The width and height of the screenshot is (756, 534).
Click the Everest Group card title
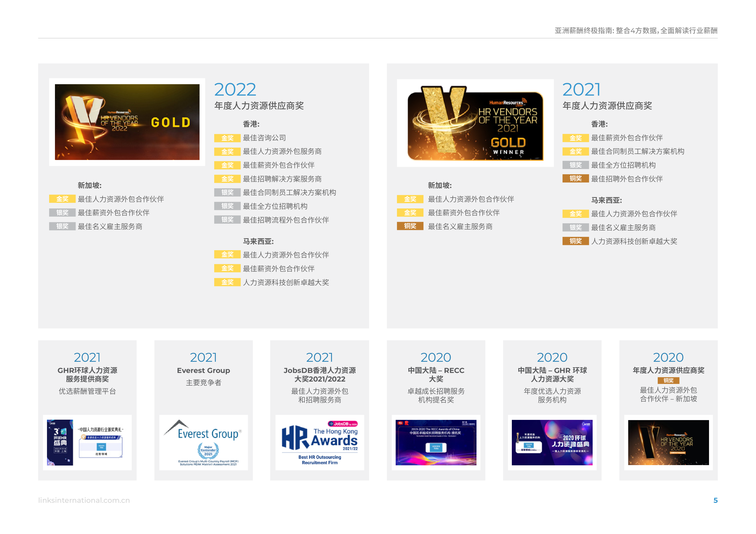(203, 371)
